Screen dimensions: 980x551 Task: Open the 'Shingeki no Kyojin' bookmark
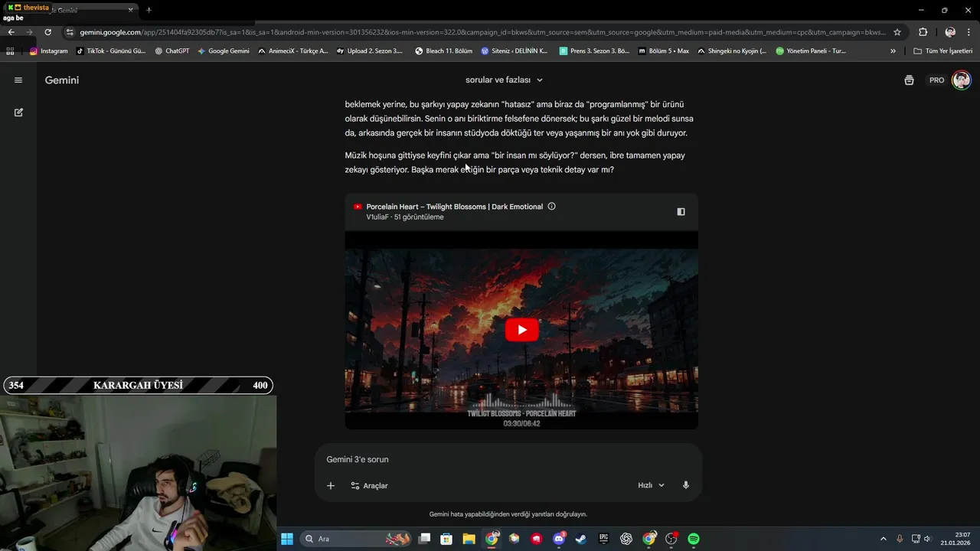[x=731, y=51]
